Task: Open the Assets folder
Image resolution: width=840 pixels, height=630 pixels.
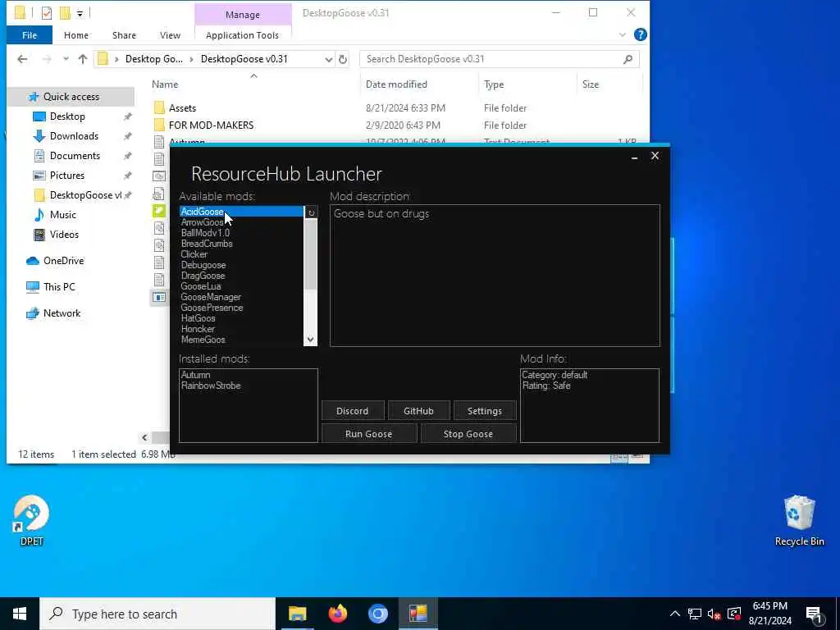Action: point(182,108)
